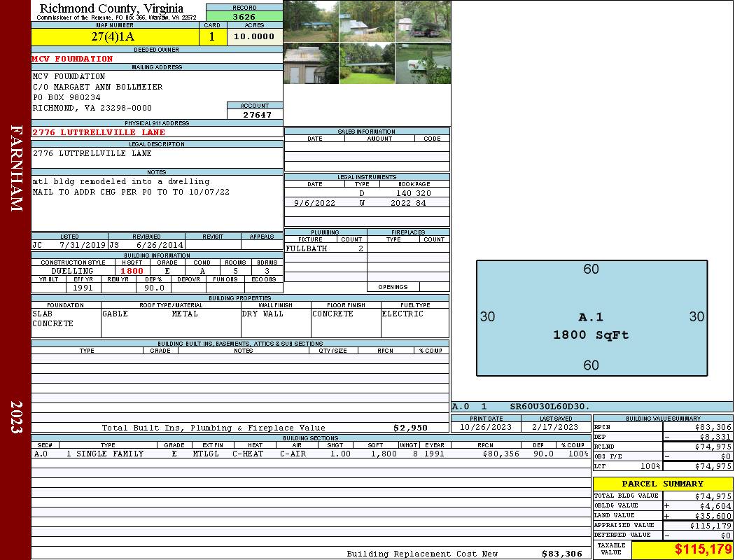The image size is (735, 560).
Task: Click the FULLBATH plumbing fixture entry
Action: pyautogui.click(x=307, y=248)
